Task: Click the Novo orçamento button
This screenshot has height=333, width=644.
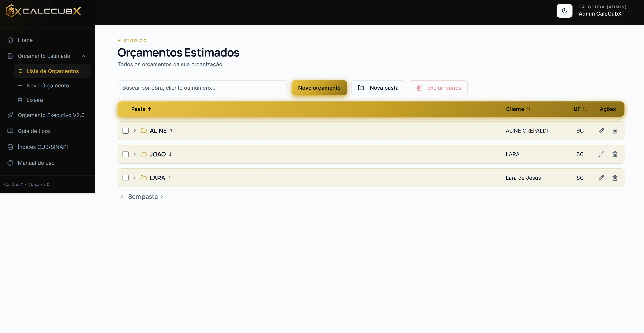Action: [x=319, y=88]
